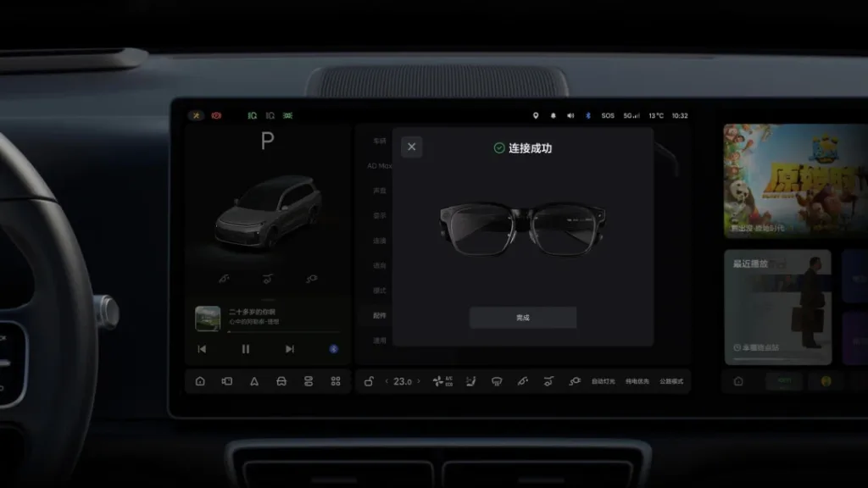Image resolution: width=868 pixels, height=488 pixels.
Task: Tap the Bluetooth status icon in top bar
Action: [589, 114]
